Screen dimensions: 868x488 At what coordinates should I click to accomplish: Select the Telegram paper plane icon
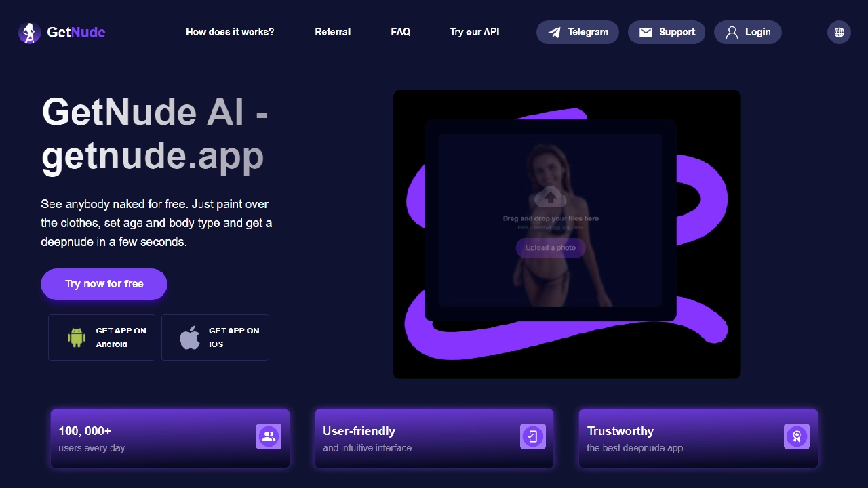click(x=555, y=32)
